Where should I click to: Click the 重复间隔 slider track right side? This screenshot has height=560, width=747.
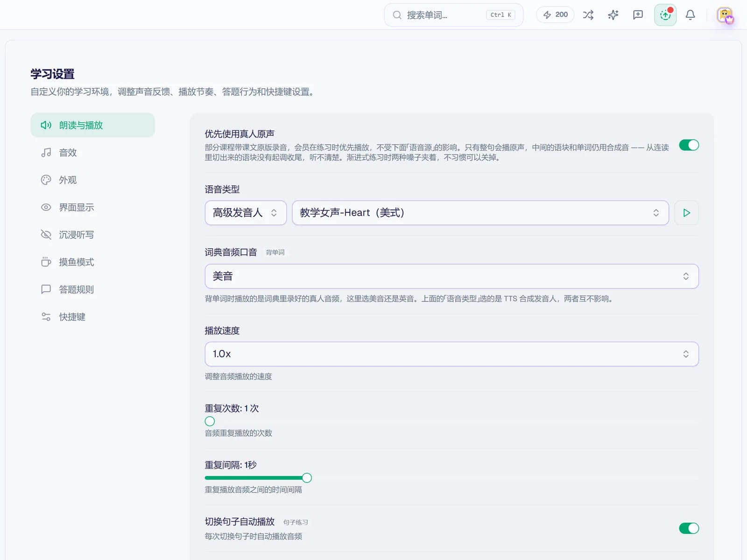[505, 478]
